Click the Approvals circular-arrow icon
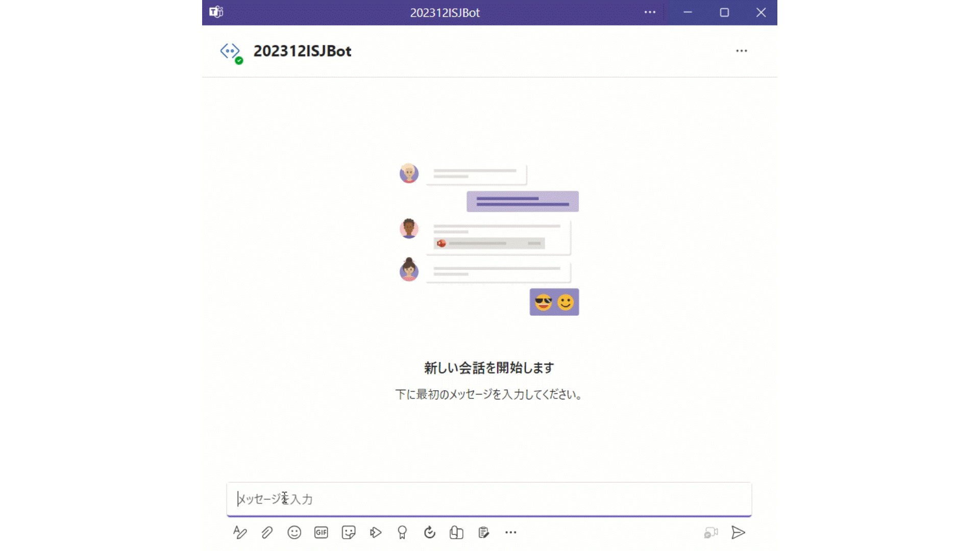 [x=430, y=533]
